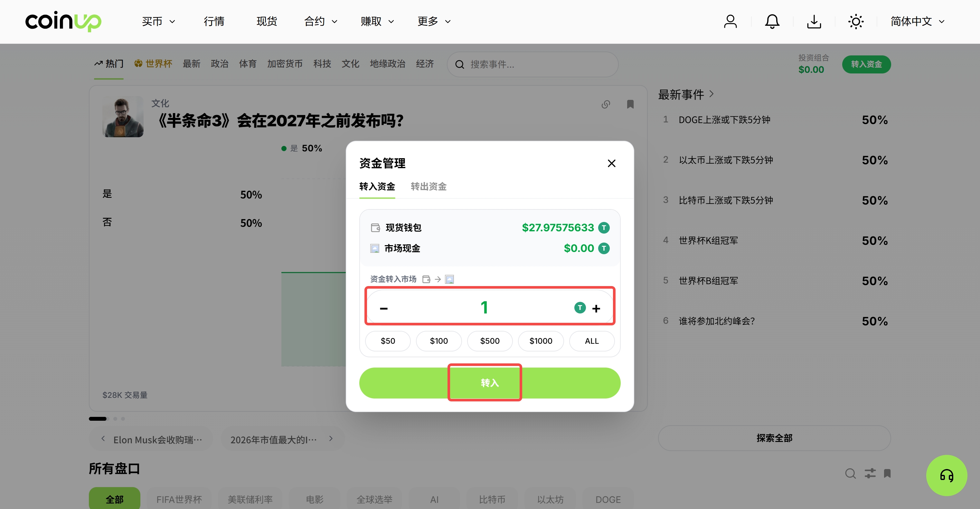Open the filter sliders icon
This screenshot has width=980, height=509.
870,473
